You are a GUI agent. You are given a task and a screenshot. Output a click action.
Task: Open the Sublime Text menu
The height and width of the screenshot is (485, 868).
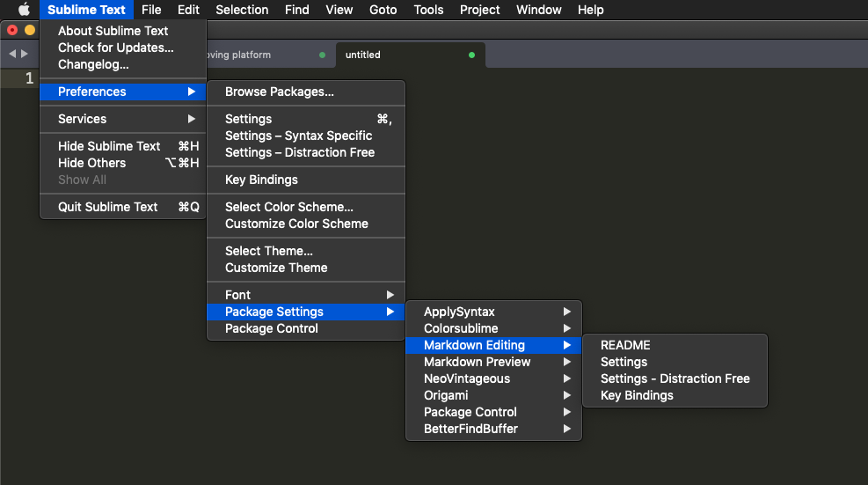point(86,10)
